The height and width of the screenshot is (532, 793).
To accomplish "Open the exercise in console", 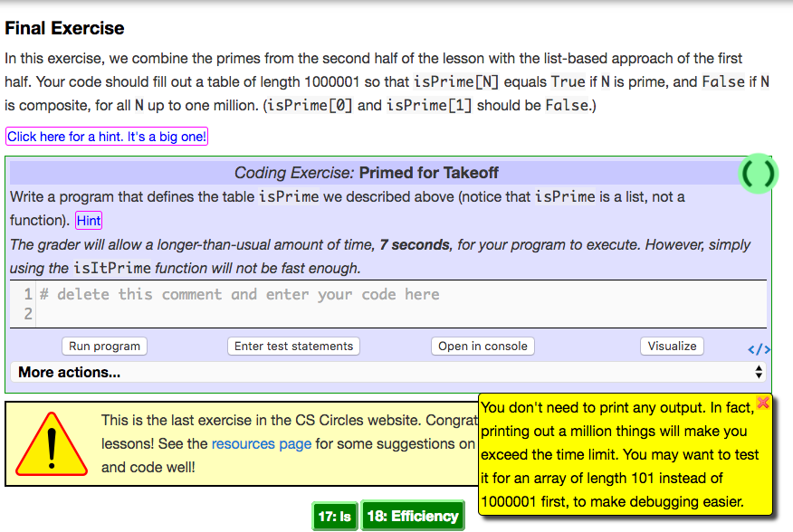I will point(482,346).
